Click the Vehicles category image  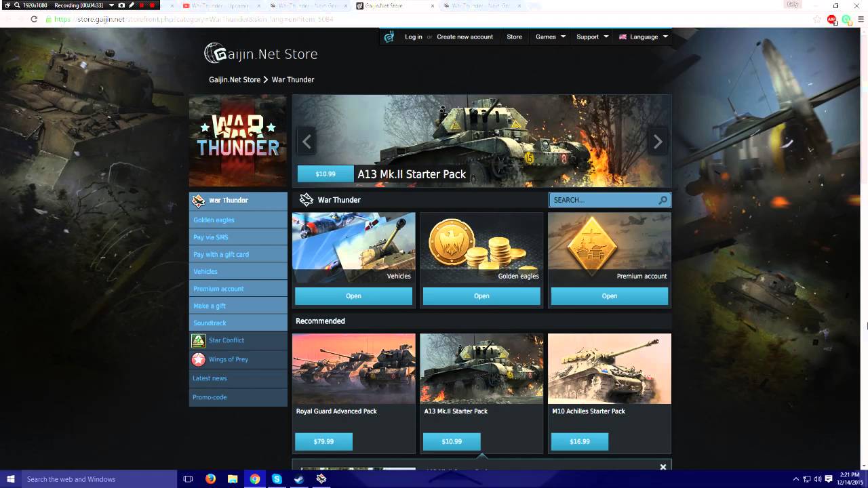coord(354,248)
